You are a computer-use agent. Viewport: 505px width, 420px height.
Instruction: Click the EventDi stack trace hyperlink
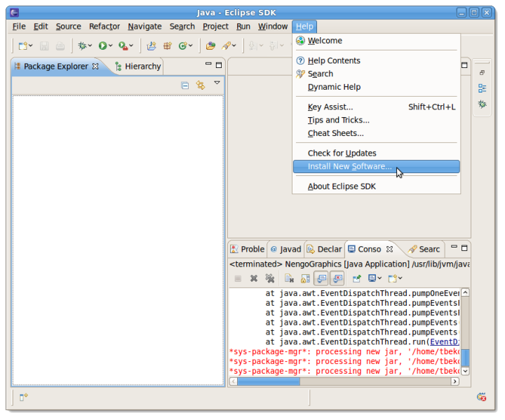click(445, 342)
